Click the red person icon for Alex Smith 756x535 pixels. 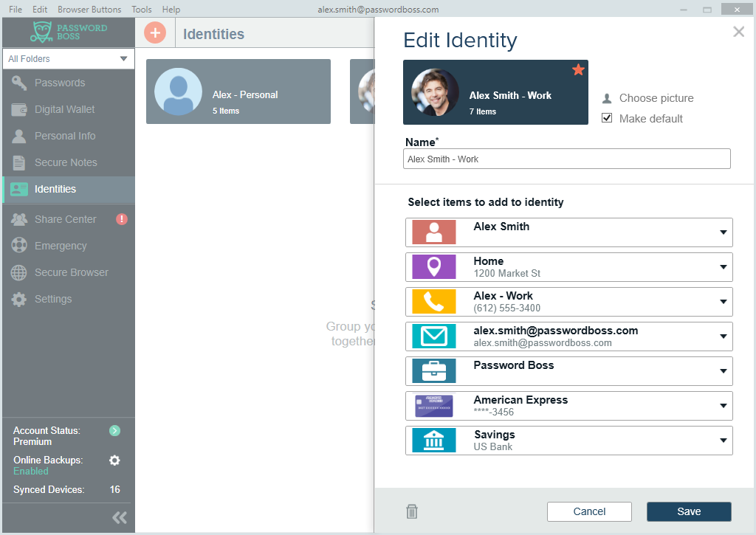(x=434, y=232)
